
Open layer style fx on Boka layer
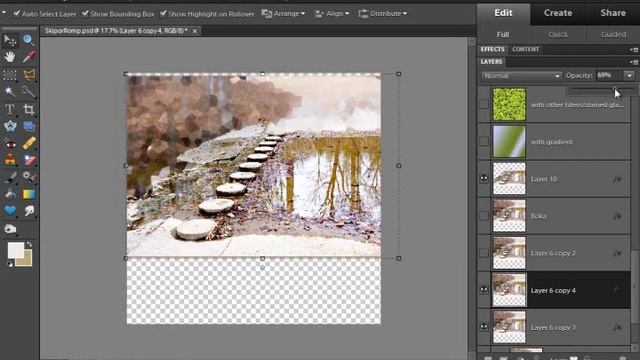pos(617,216)
